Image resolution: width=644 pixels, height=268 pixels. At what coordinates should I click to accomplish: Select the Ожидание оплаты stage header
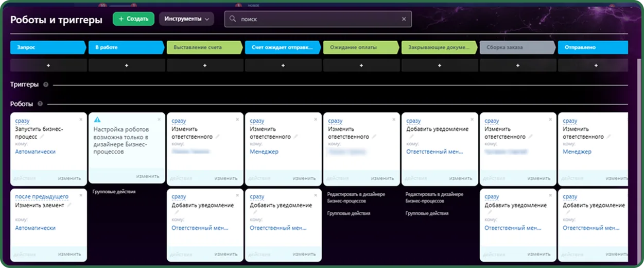(361, 47)
